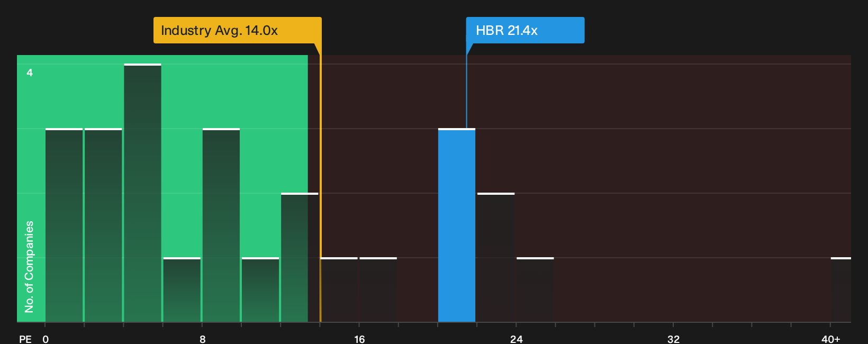
Task: Click the '24' x-axis tick label
Action: tap(517, 339)
